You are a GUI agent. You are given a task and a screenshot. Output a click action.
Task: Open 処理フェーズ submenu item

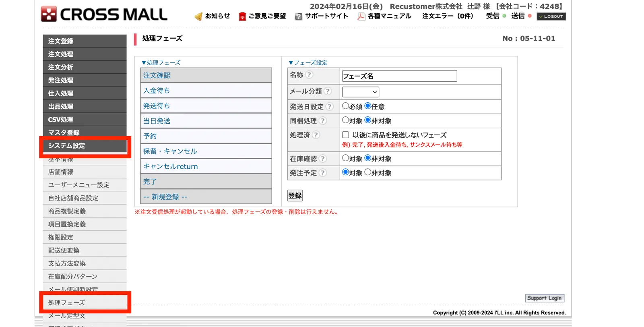pos(85,303)
